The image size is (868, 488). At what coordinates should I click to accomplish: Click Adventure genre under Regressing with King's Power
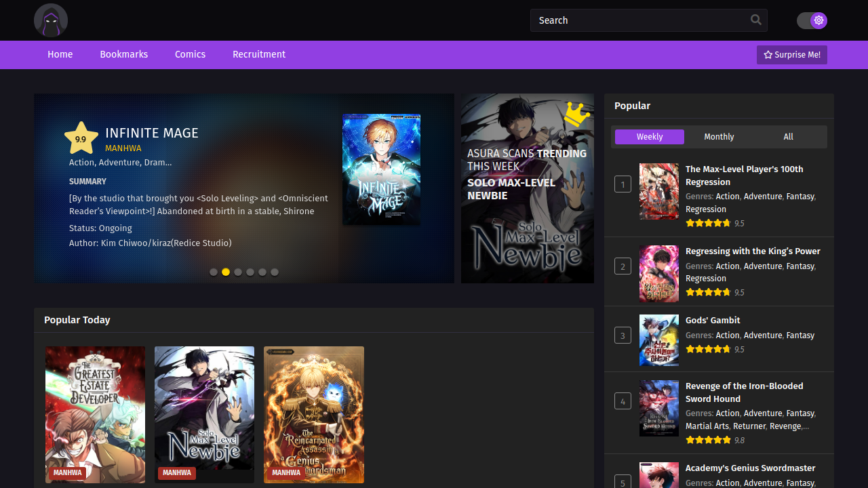click(763, 266)
